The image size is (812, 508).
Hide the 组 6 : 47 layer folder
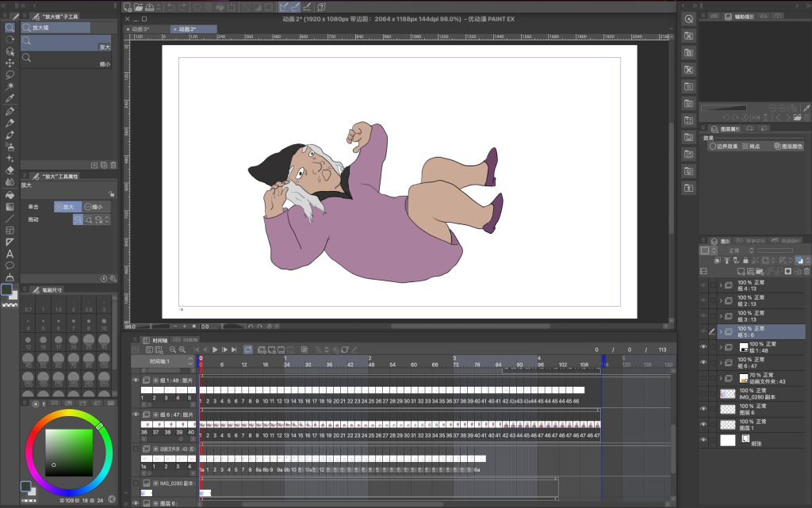pyautogui.click(x=703, y=363)
